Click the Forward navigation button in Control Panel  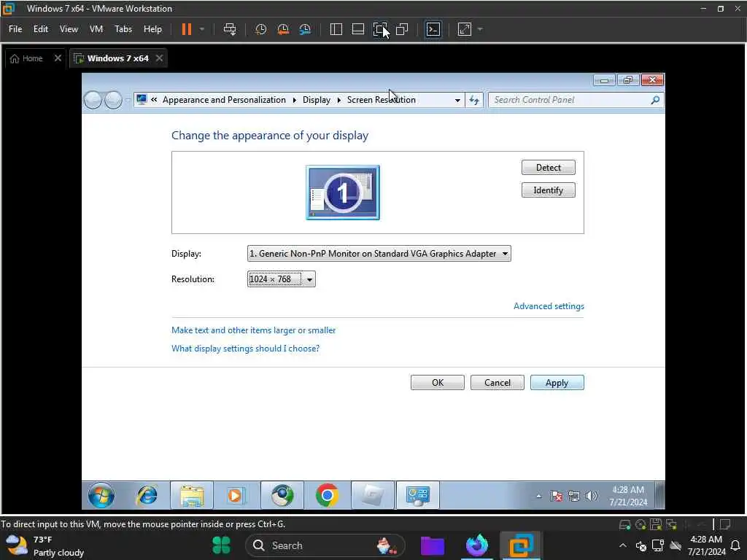click(113, 100)
